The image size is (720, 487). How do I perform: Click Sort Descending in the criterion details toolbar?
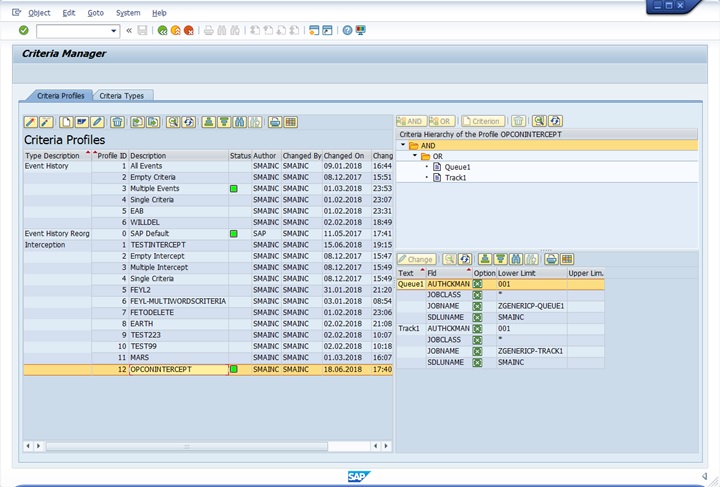(501, 259)
